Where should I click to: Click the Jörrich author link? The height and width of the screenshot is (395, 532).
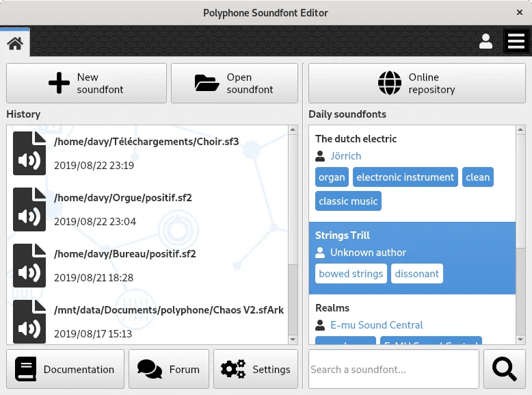click(345, 156)
